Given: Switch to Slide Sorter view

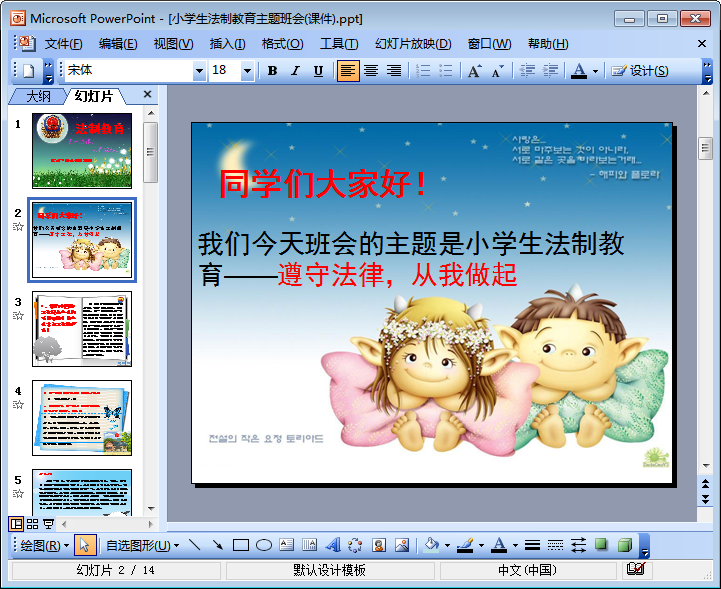Looking at the screenshot, I should click(32, 524).
